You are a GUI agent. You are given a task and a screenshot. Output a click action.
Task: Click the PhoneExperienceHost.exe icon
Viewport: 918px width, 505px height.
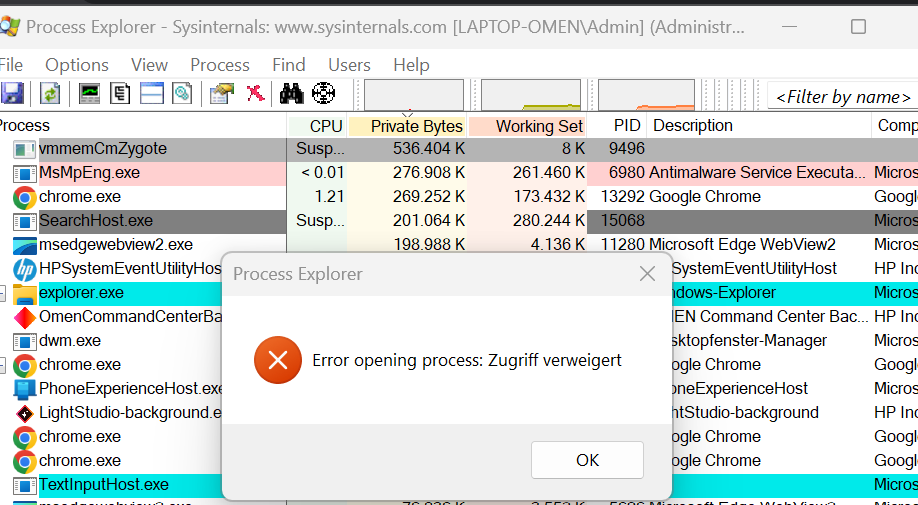[x=25, y=390]
